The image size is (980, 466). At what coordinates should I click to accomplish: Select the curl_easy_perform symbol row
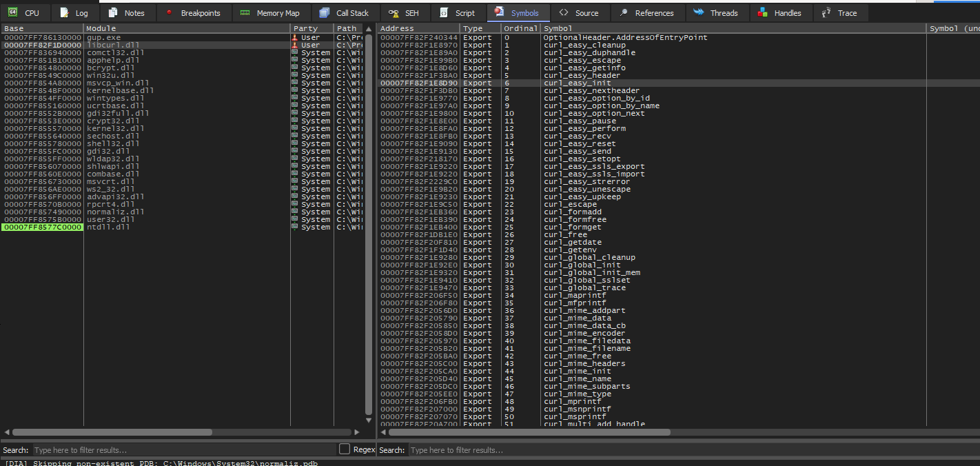click(584, 128)
